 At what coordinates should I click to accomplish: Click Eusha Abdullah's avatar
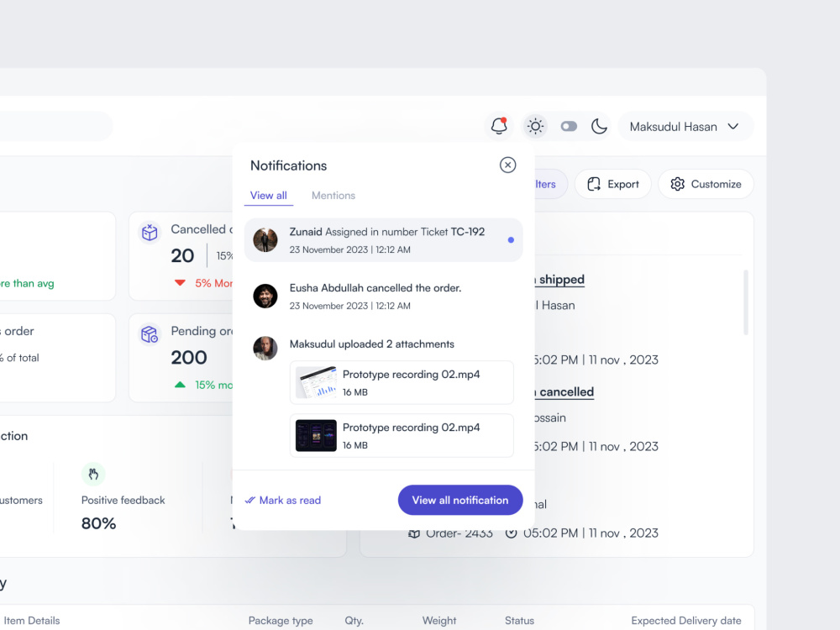265,296
